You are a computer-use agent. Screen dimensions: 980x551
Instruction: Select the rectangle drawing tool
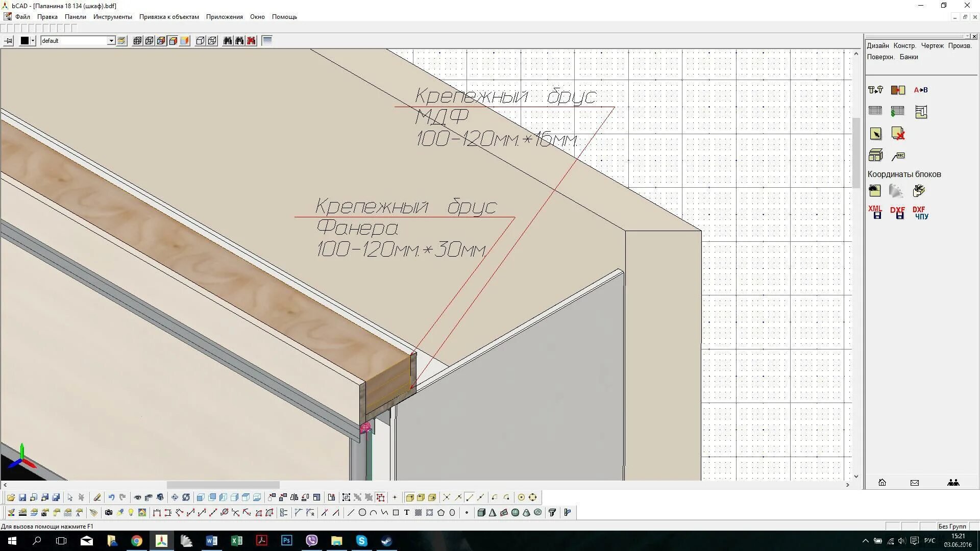(x=396, y=512)
